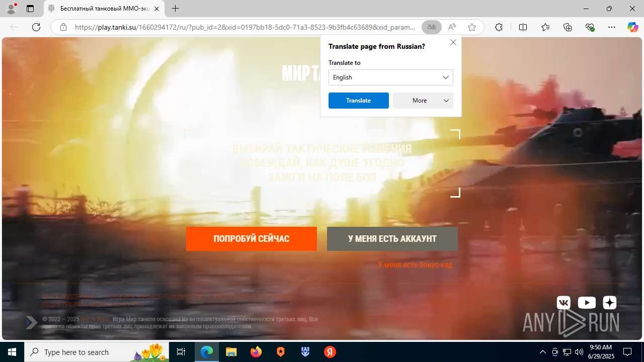Open the У меня есть бонус-код link
Image resolution: width=644 pixels, height=362 pixels.
pyautogui.click(x=415, y=264)
